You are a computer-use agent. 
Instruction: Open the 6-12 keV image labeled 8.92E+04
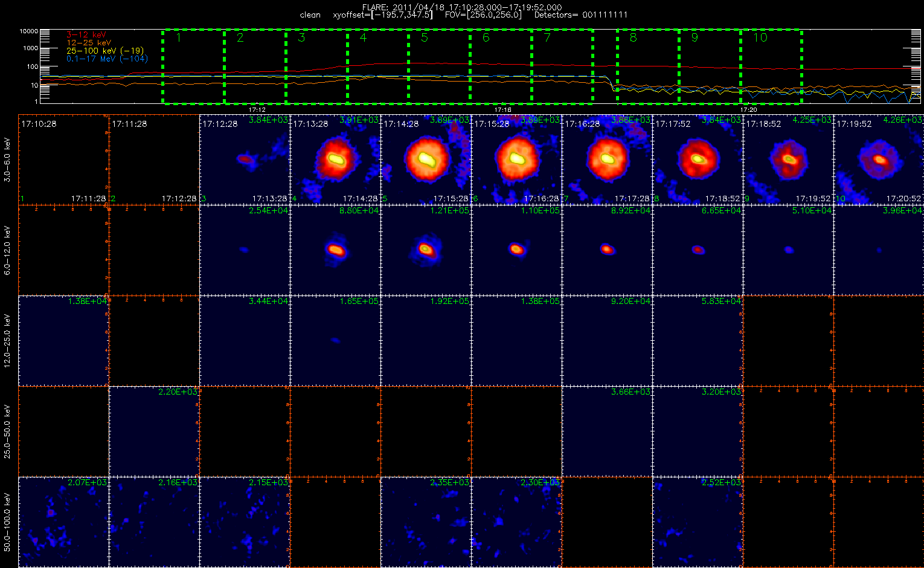[607, 250]
